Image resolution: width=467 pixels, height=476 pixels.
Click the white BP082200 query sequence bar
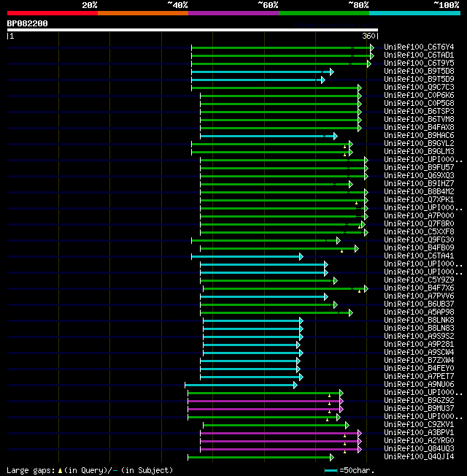pyautogui.click(x=193, y=30)
